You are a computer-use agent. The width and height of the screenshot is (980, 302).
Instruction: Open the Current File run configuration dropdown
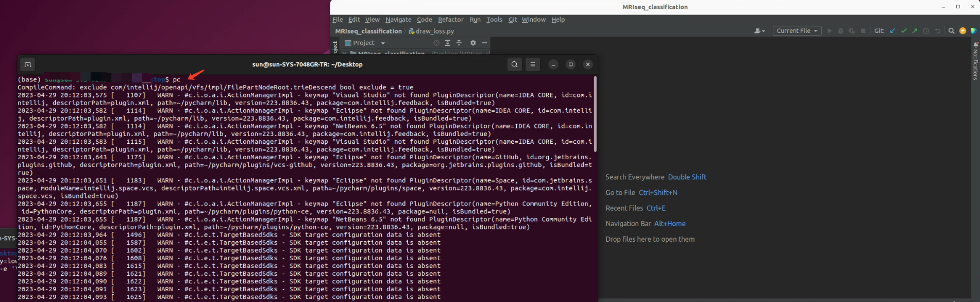pyautogui.click(x=797, y=31)
